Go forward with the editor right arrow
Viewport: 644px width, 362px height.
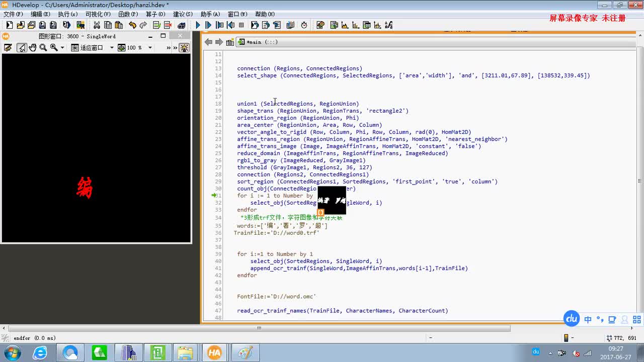[219, 42]
